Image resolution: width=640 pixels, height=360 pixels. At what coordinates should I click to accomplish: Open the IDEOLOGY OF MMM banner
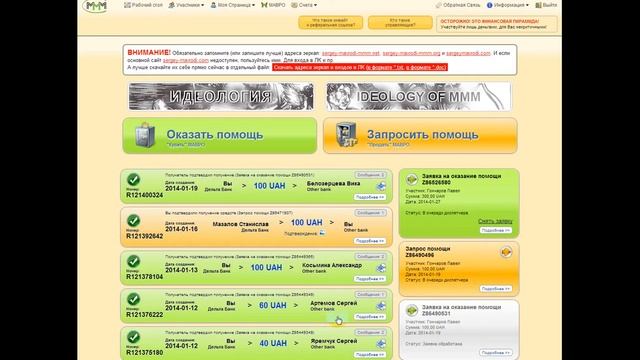[418, 97]
